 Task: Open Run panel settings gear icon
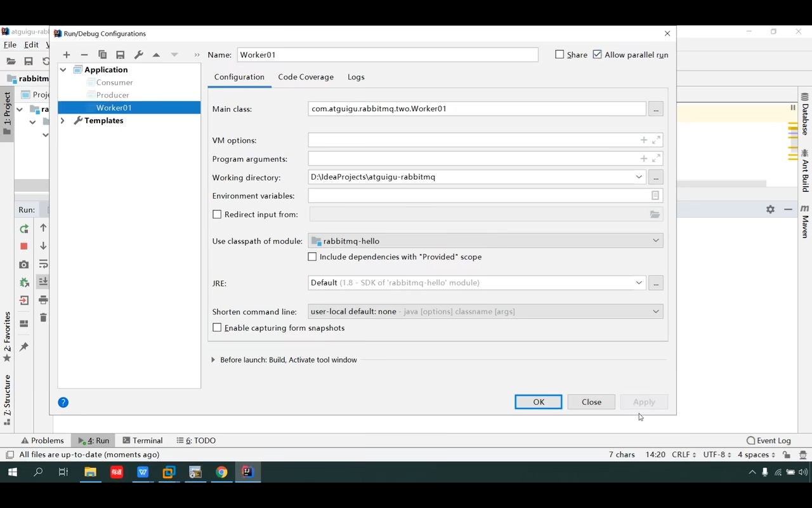click(x=770, y=210)
